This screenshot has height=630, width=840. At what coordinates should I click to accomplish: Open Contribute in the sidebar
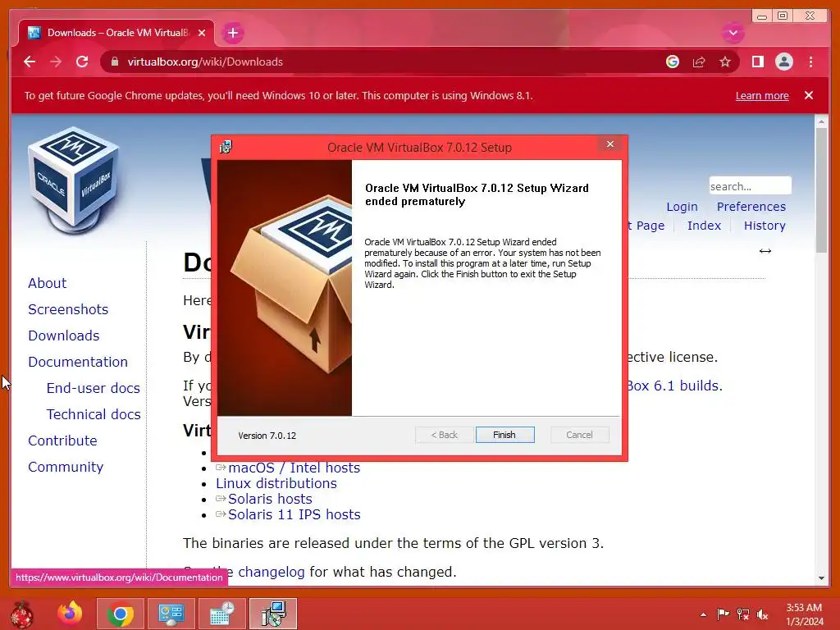[x=62, y=441]
